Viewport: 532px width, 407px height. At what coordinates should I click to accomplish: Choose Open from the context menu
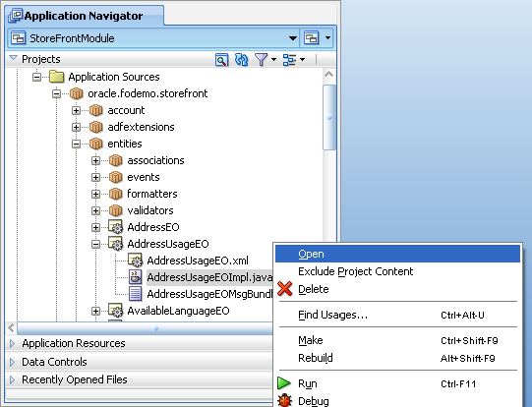[x=397, y=254]
